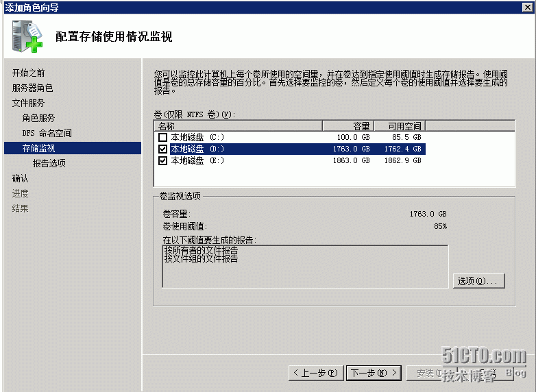The image size is (536, 392).
Task: Close the 添加角色向导 wizard window
Action: (x=528, y=7)
